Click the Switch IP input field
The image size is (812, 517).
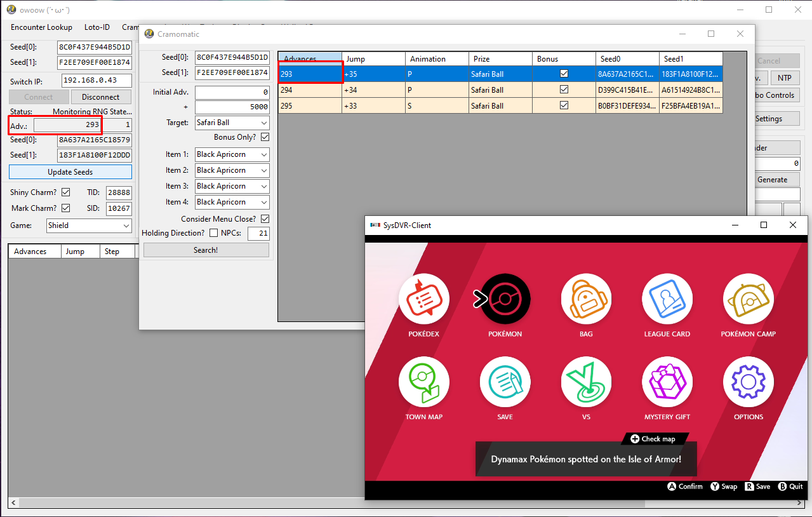point(97,81)
